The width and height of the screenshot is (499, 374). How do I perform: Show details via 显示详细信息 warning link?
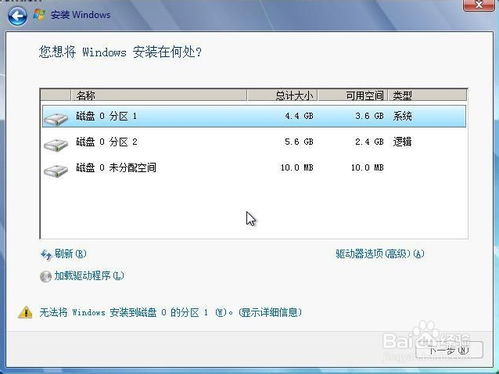tap(270, 312)
